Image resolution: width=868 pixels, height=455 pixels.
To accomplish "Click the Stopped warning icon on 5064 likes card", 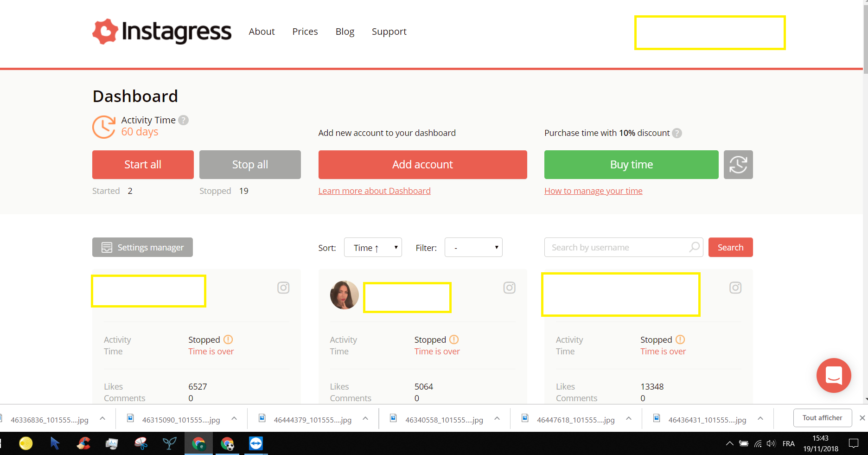I will (454, 340).
